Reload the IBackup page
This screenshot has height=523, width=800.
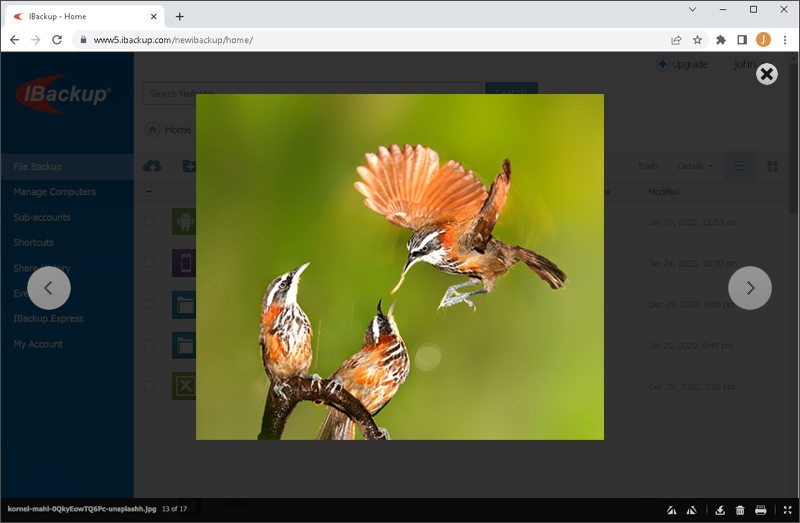pos(57,40)
